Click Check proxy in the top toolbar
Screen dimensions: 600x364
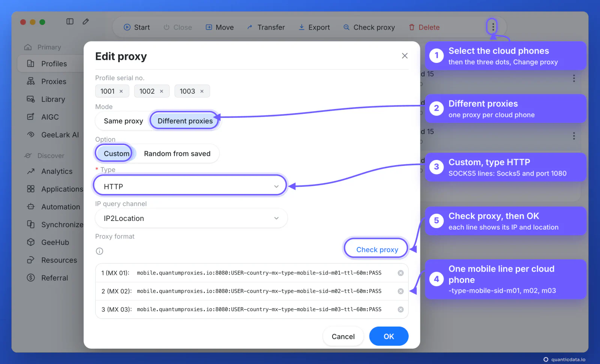click(x=369, y=27)
